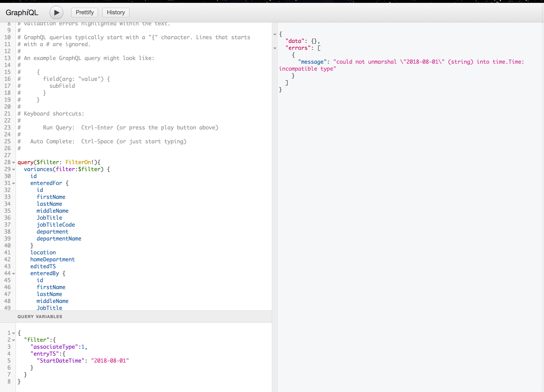The image size is (544, 392).
Task: Click the homeDepartment field
Action: click(x=53, y=259)
